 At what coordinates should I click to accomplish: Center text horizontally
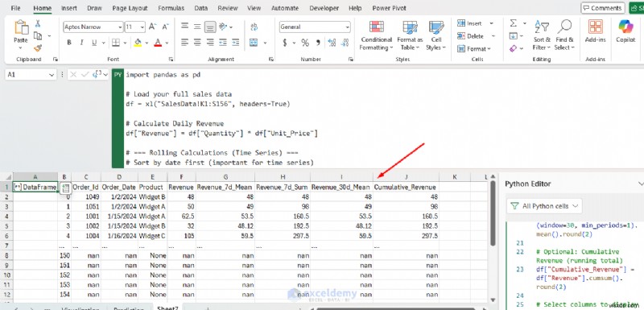point(197,43)
